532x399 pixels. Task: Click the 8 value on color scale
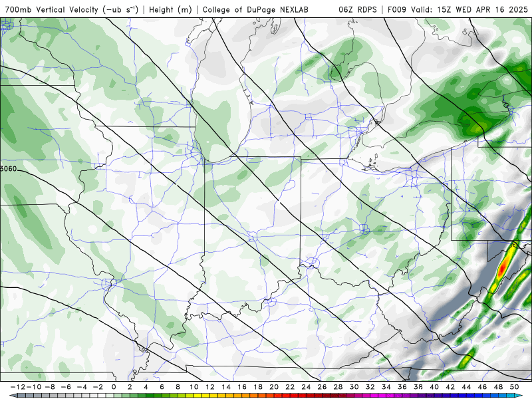coord(178,387)
